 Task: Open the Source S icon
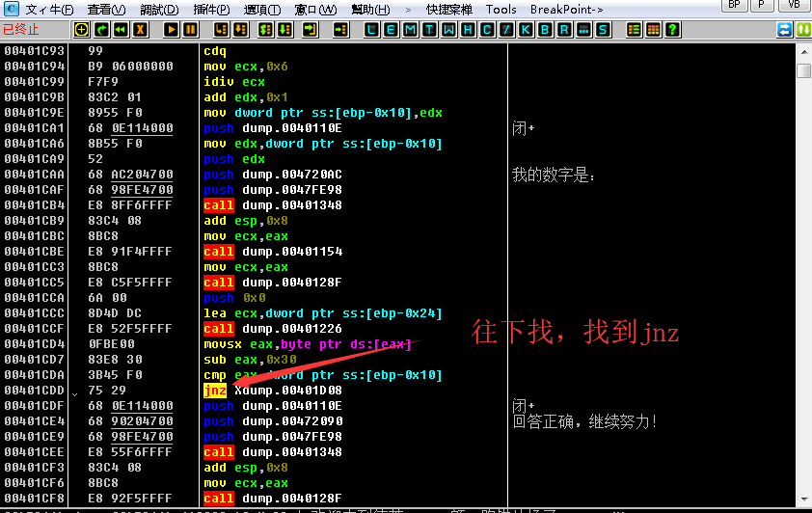pos(603,30)
